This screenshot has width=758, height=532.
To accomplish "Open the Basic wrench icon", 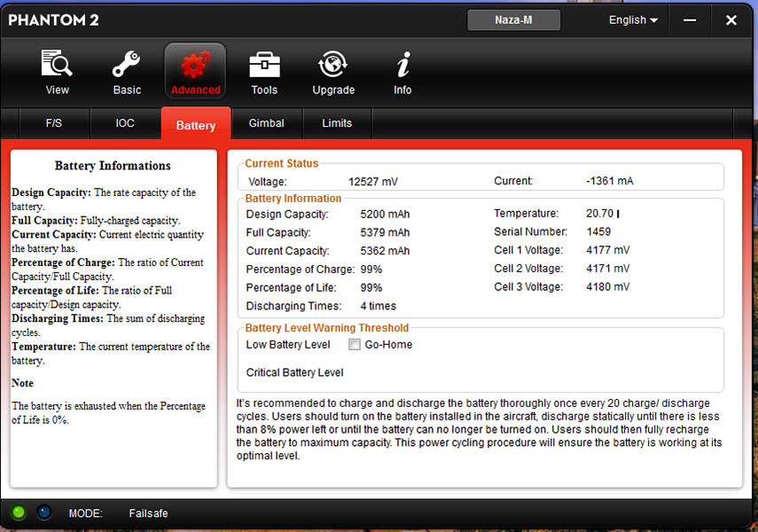I will 127,64.
